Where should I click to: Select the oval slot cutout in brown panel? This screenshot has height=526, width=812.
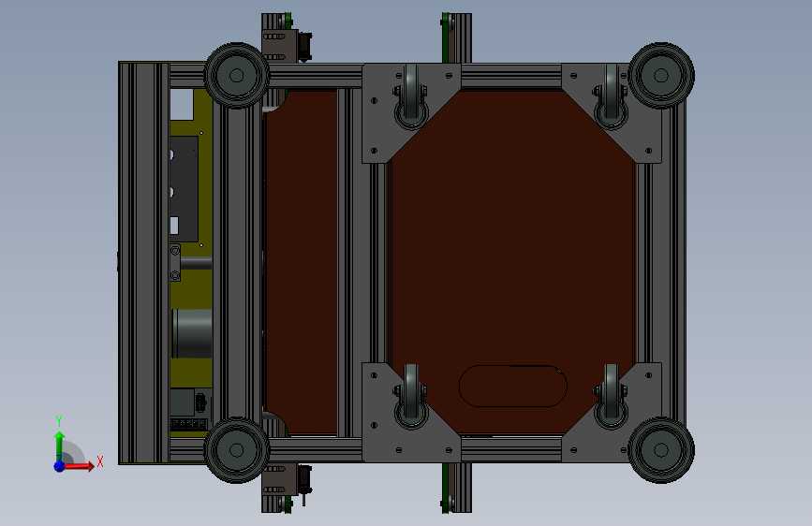512,387
